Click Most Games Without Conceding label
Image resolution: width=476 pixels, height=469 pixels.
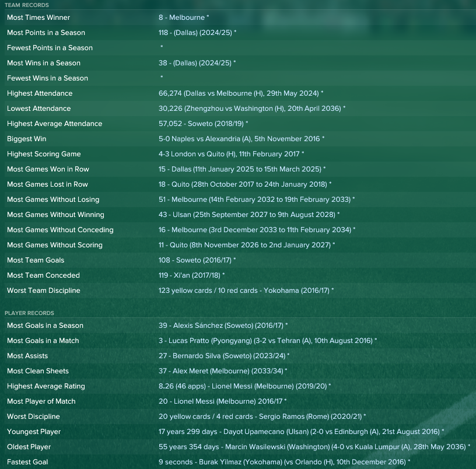pyautogui.click(x=60, y=230)
